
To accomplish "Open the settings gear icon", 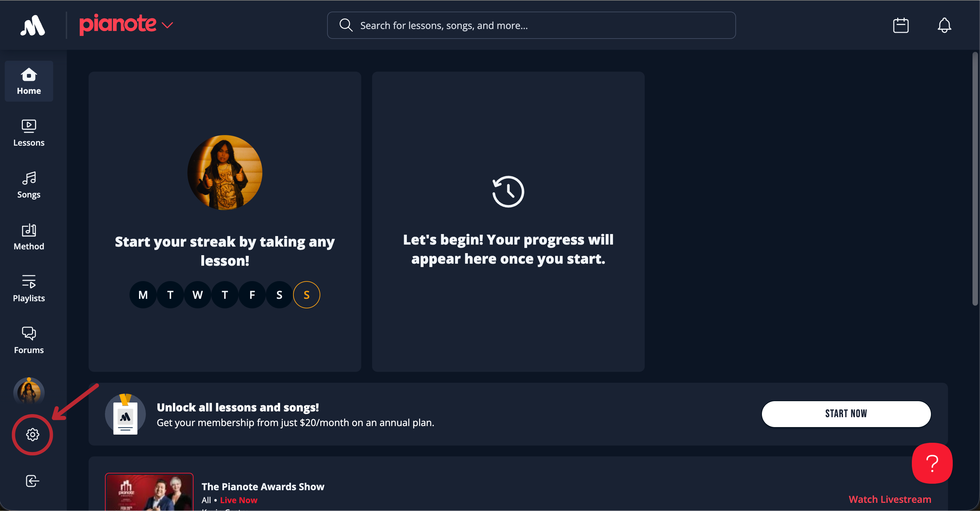I will [x=33, y=435].
